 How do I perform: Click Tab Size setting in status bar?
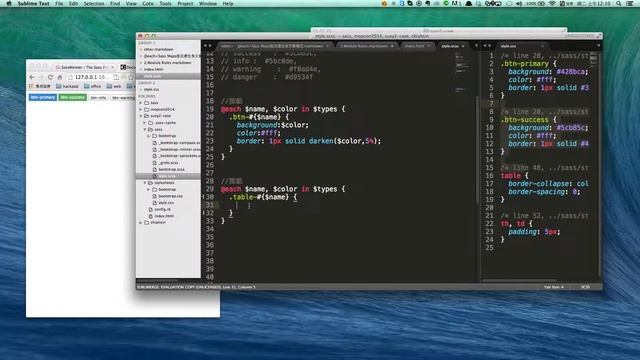tap(553, 287)
